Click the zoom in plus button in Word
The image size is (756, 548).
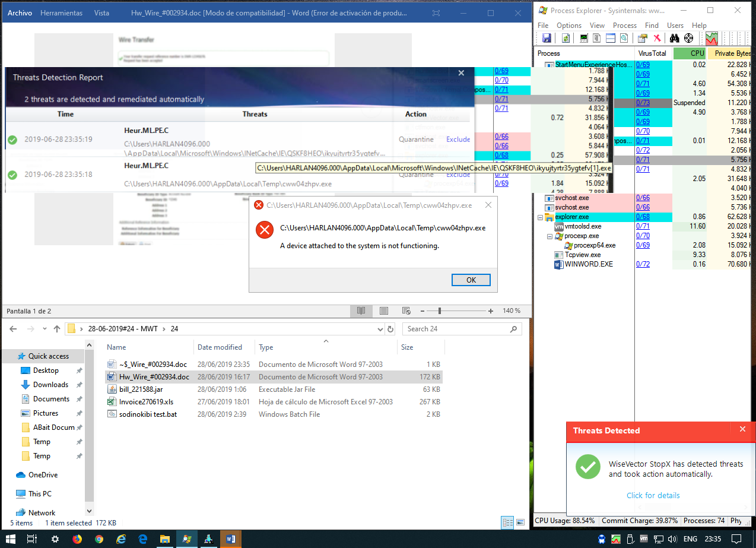(491, 311)
